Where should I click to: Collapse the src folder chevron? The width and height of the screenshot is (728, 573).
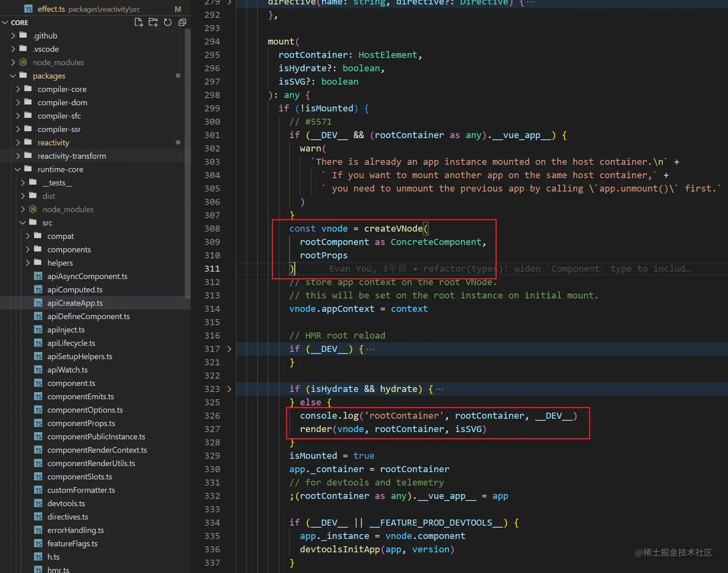point(23,223)
